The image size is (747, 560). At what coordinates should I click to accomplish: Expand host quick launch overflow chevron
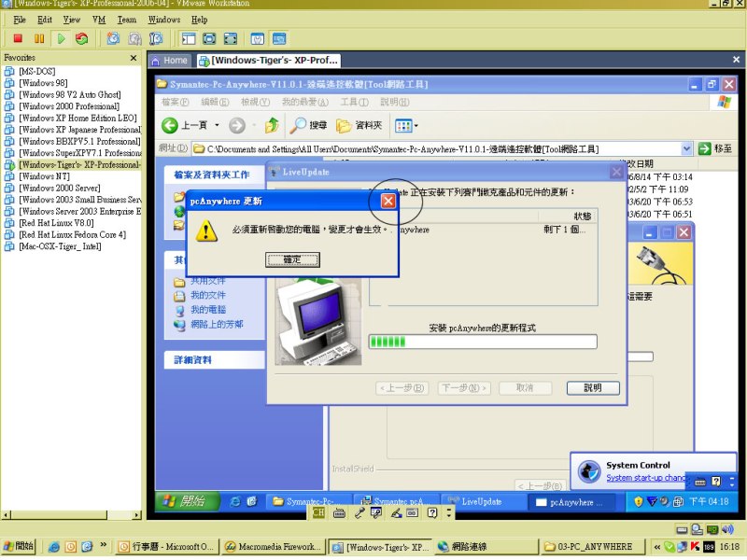coord(104,545)
